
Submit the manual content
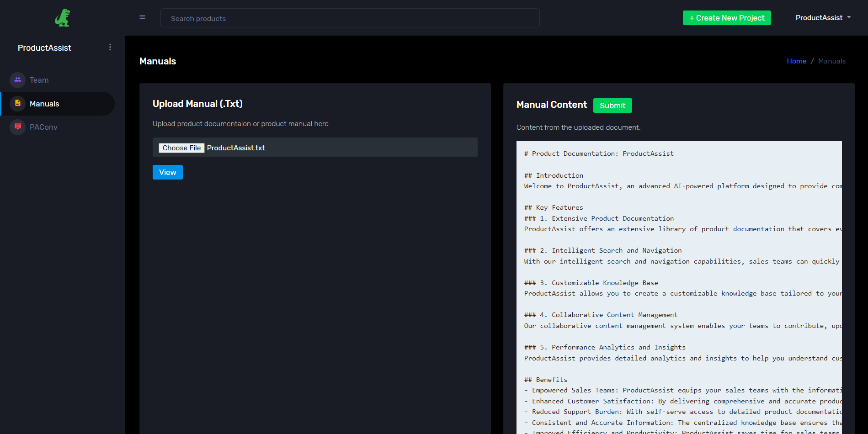point(612,106)
